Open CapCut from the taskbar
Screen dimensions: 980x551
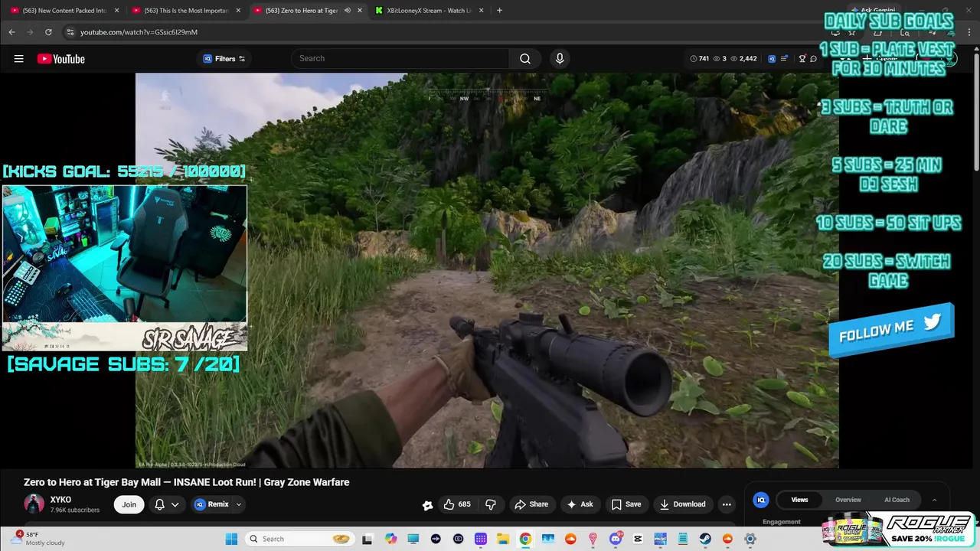638,539
